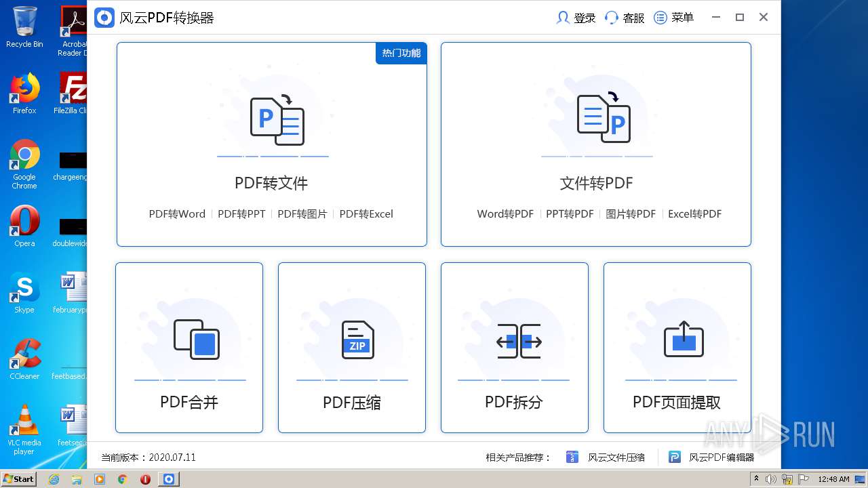Viewport: 868px width, 488px height.
Task: Choose PDF转图片 option
Action: click(x=302, y=213)
